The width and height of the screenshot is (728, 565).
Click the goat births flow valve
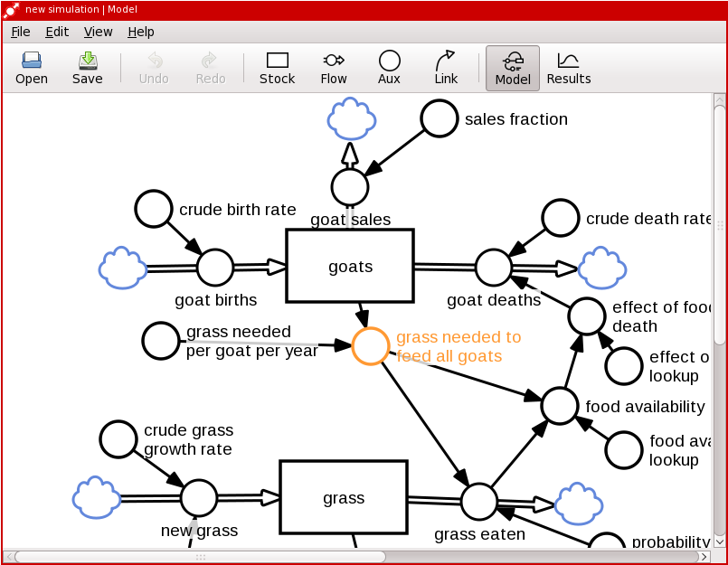point(215,268)
